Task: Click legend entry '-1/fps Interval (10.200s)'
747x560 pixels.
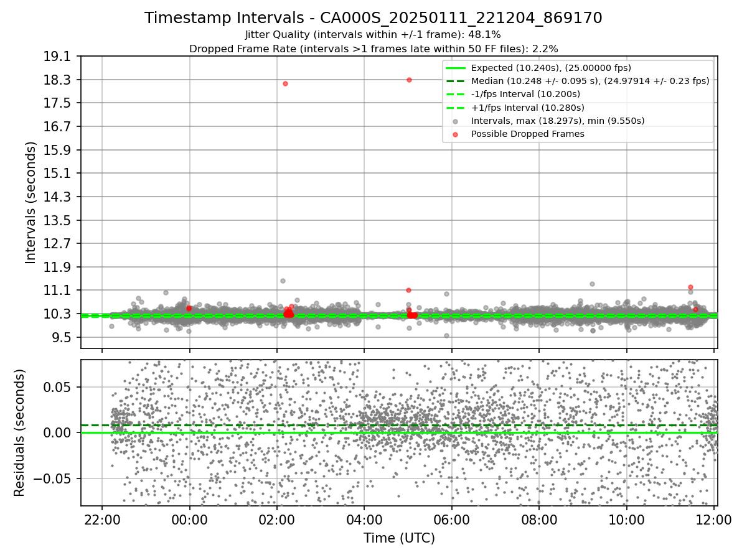Action: click(525, 94)
